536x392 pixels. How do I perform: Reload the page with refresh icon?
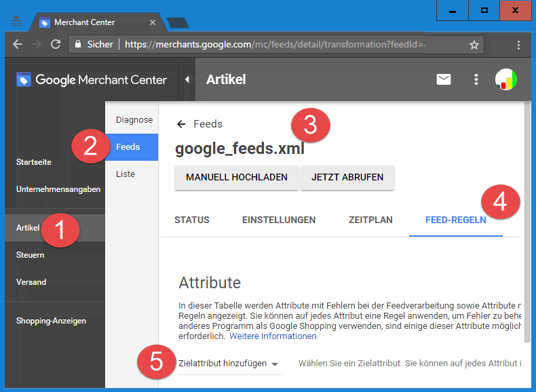pos(56,44)
